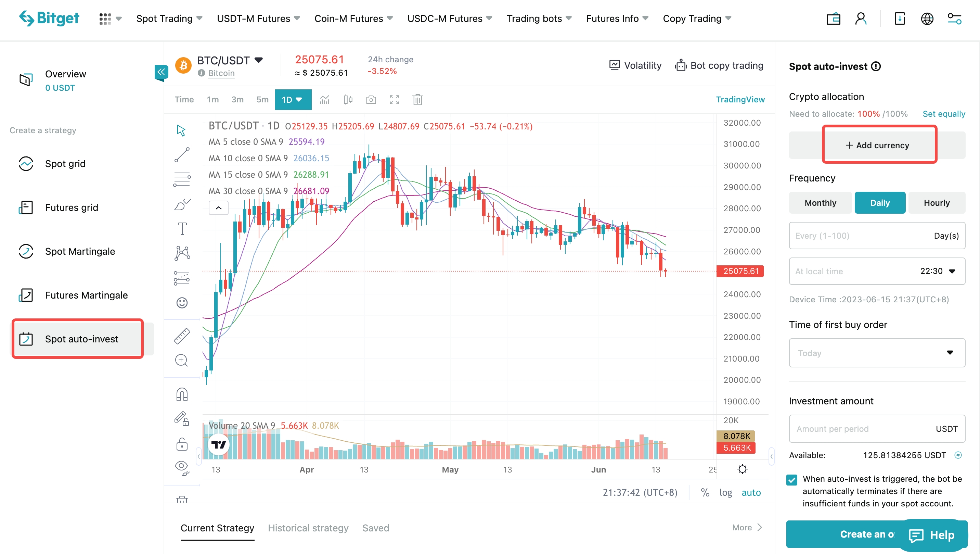This screenshot has width=980, height=554.
Task: Open the indicators icon on the chart toolbar
Action: [324, 99]
